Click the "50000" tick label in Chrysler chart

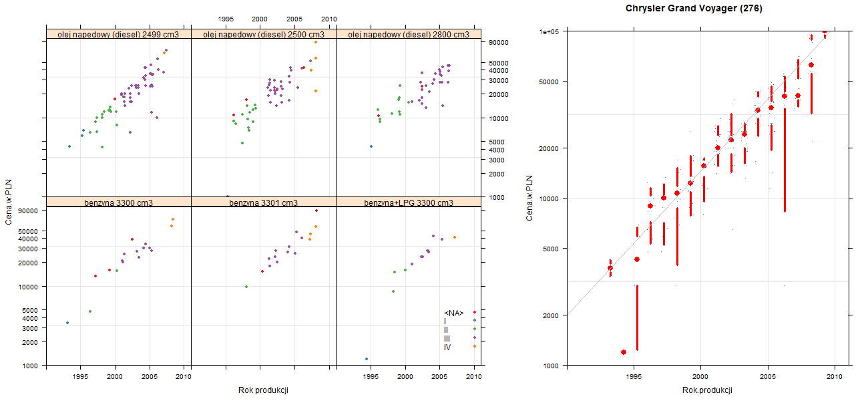(550, 82)
